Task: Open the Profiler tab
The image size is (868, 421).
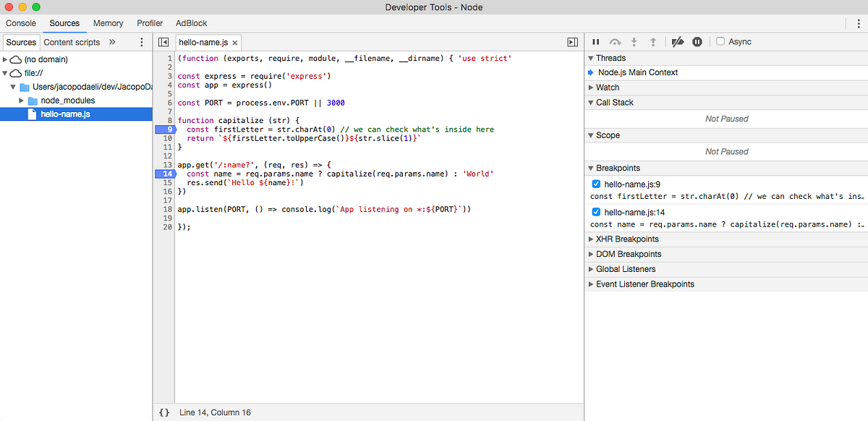Action: pyautogui.click(x=150, y=23)
